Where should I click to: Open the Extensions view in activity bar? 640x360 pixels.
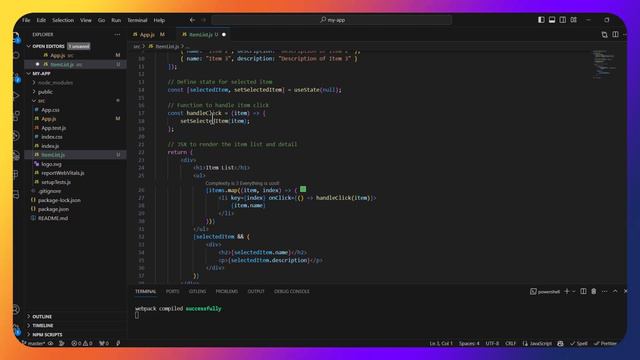point(16,116)
